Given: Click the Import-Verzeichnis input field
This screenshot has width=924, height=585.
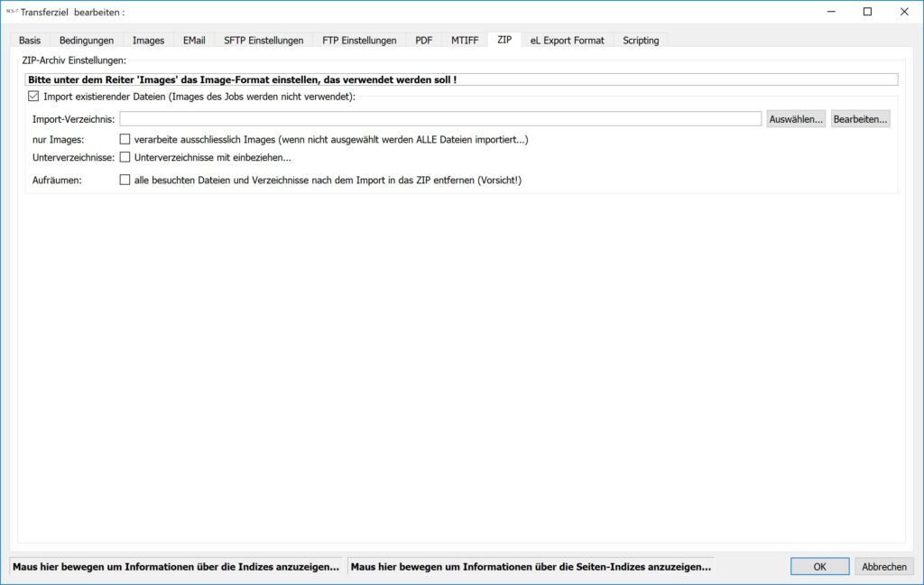Looking at the screenshot, I should point(440,119).
